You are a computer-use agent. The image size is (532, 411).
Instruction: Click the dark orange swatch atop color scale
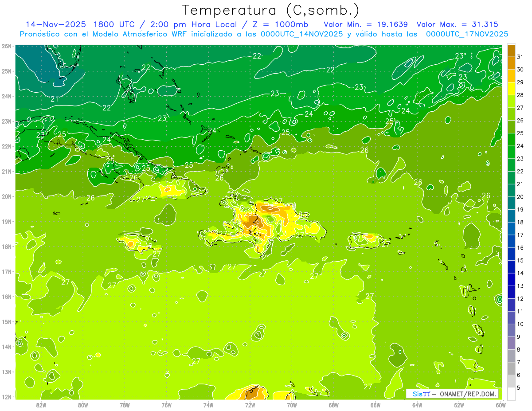(511, 51)
